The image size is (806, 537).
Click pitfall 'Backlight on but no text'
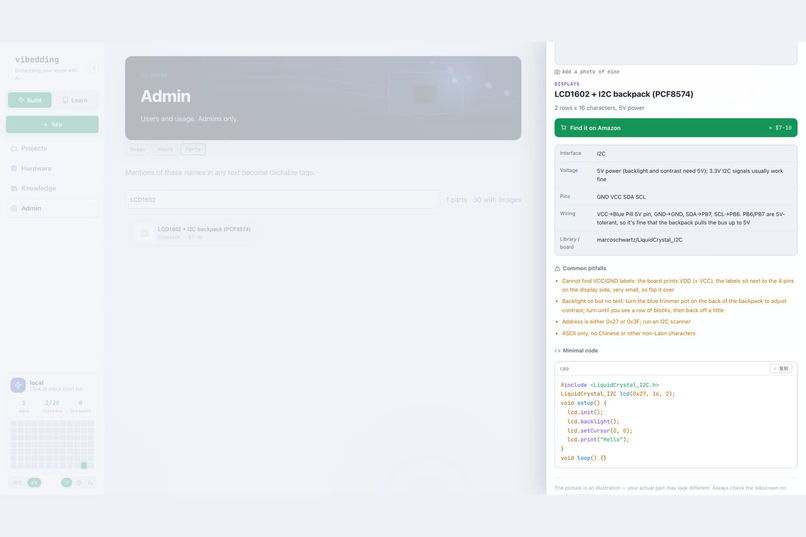click(674, 306)
